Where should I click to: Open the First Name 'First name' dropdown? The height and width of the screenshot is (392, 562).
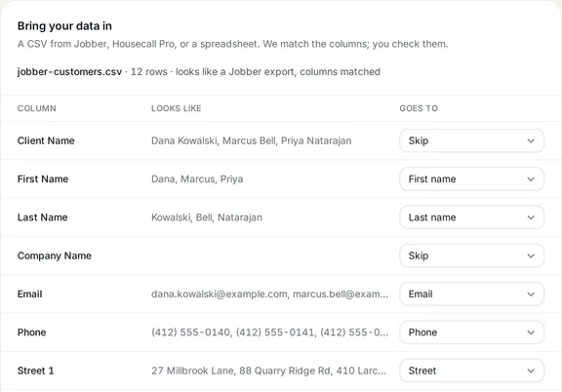(471, 178)
